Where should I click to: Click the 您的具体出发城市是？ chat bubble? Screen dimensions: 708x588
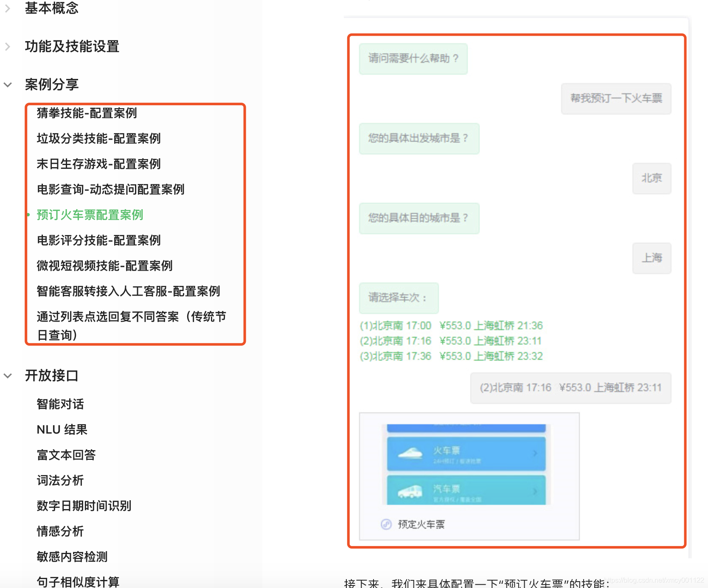click(x=419, y=138)
